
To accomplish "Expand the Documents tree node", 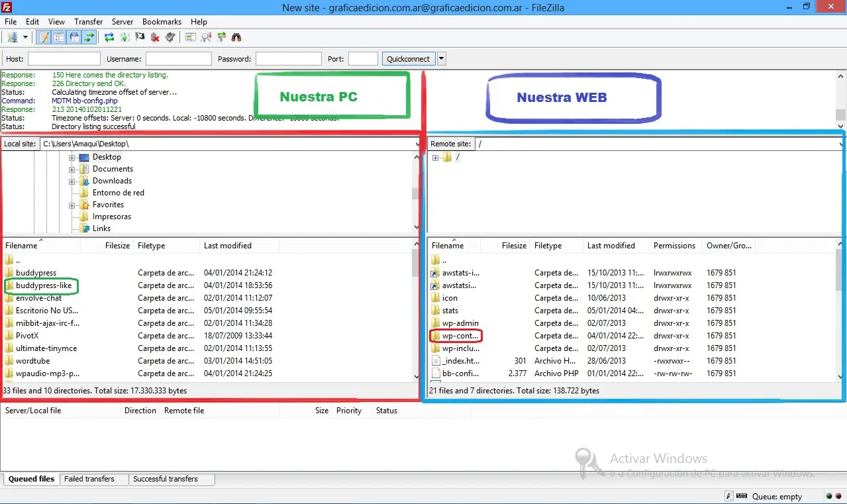I will (x=72, y=169).
